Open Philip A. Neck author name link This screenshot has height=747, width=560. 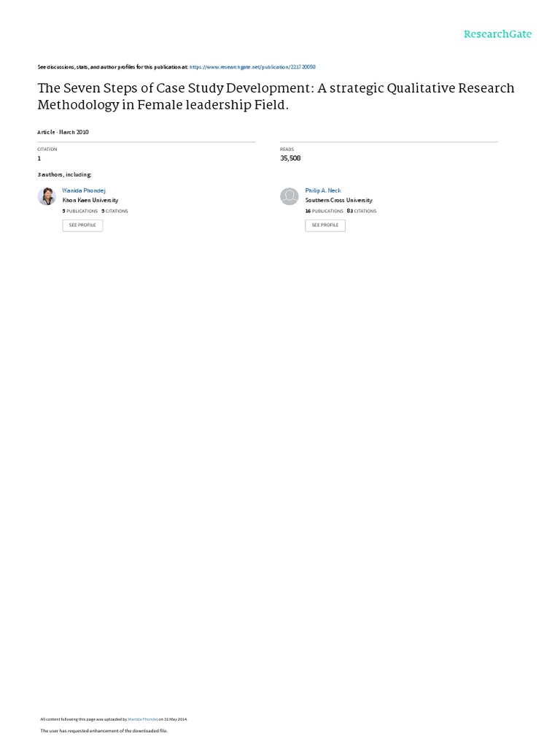point(323,190)
